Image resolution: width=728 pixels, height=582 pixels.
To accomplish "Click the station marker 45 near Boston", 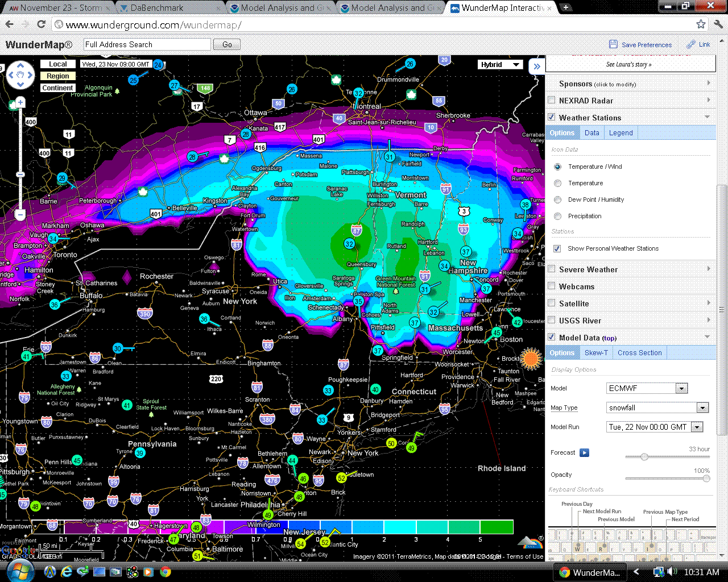I will [x=497, y=332].
